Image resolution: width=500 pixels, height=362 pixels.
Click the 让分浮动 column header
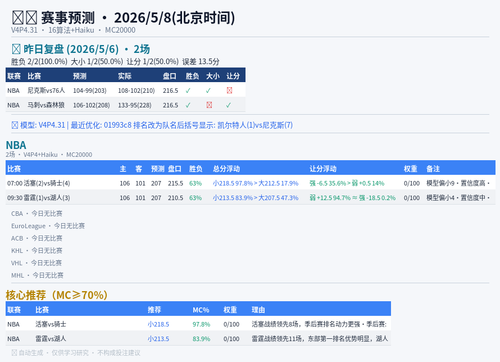pos(323,169)
